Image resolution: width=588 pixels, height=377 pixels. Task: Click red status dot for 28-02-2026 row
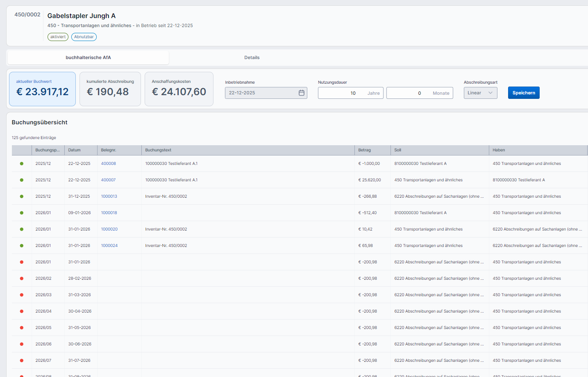click(x=22, y=279)
